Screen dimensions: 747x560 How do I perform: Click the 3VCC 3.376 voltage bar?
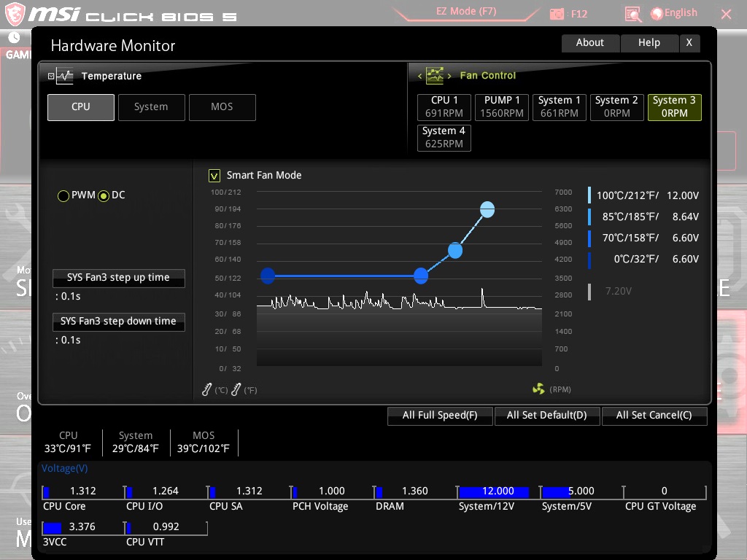tap(83, 528)
